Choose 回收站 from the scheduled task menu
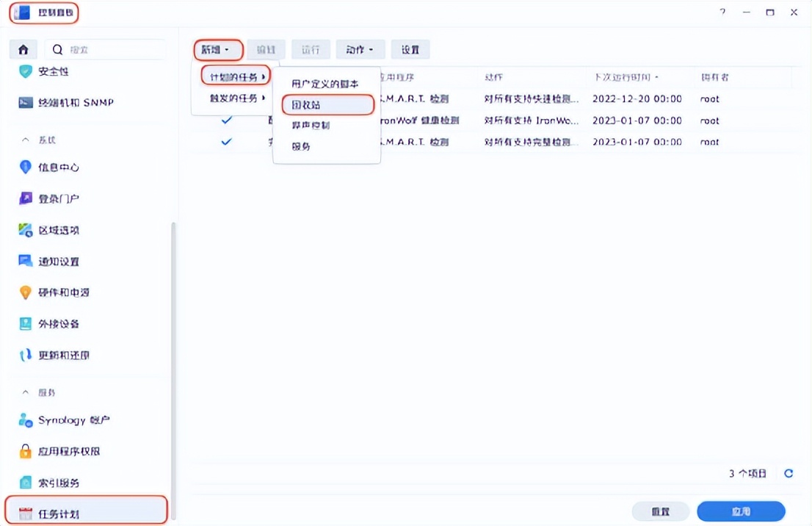This screenshot has width=812, height=526. point(305,104)
